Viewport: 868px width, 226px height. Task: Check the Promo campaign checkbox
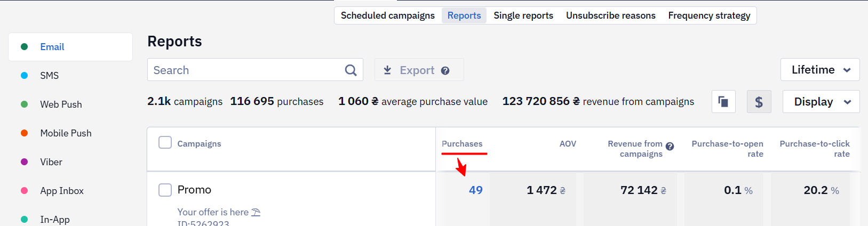pos(165,190)
